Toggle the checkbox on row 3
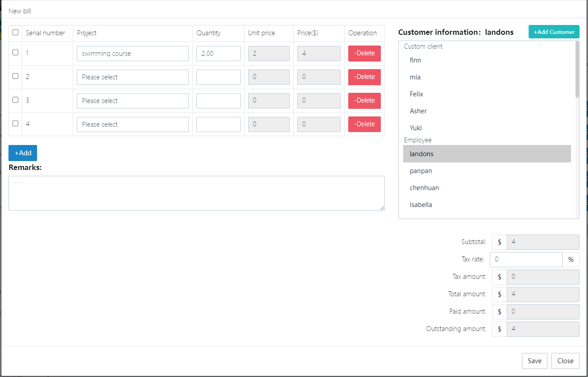588x377 pixels. click(16, 100)
